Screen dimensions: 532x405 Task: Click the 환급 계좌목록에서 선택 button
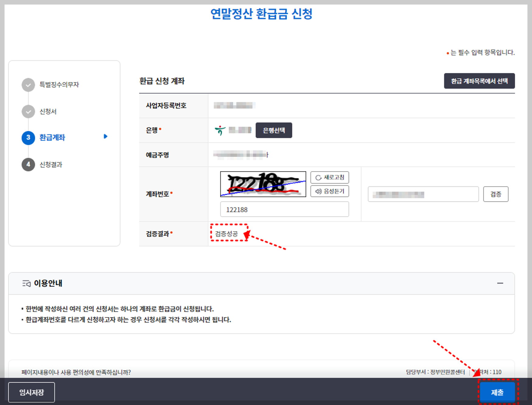click(479, 81)
